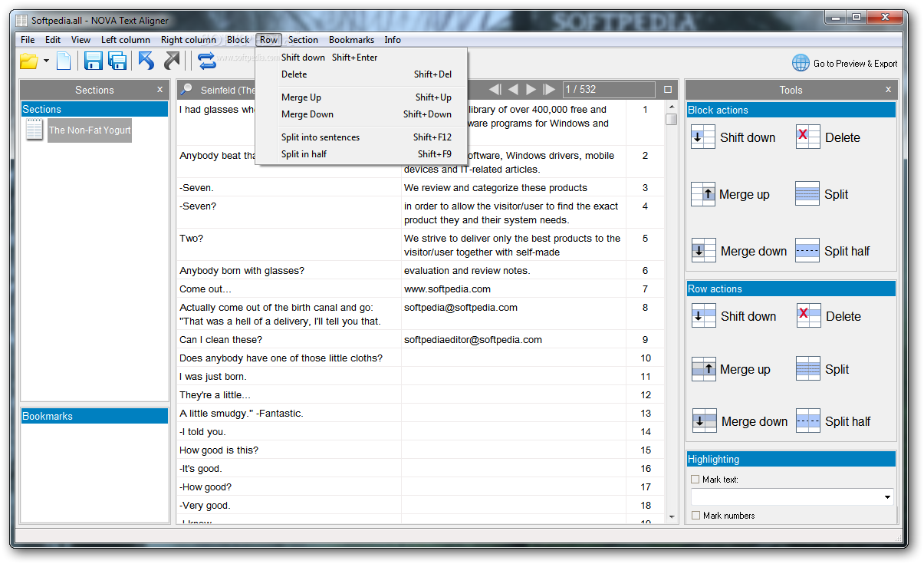Choose Shift down in Row menu

(361, 58)
